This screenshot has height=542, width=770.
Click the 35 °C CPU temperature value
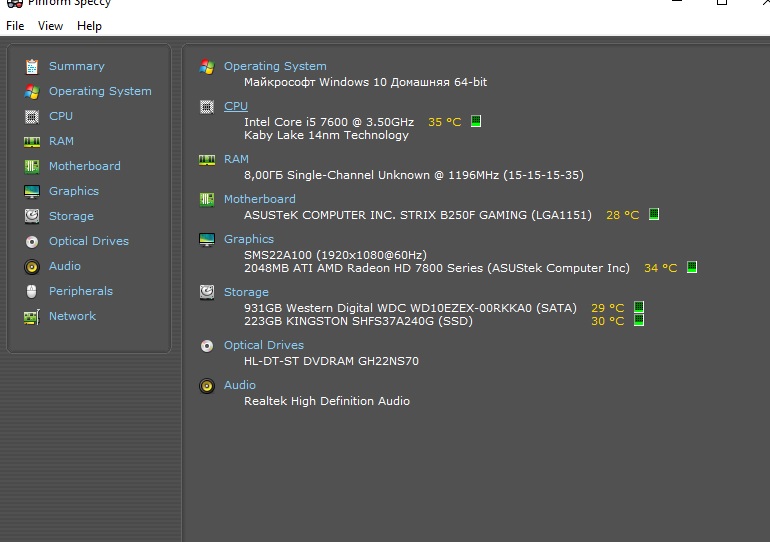pos(444,122)
